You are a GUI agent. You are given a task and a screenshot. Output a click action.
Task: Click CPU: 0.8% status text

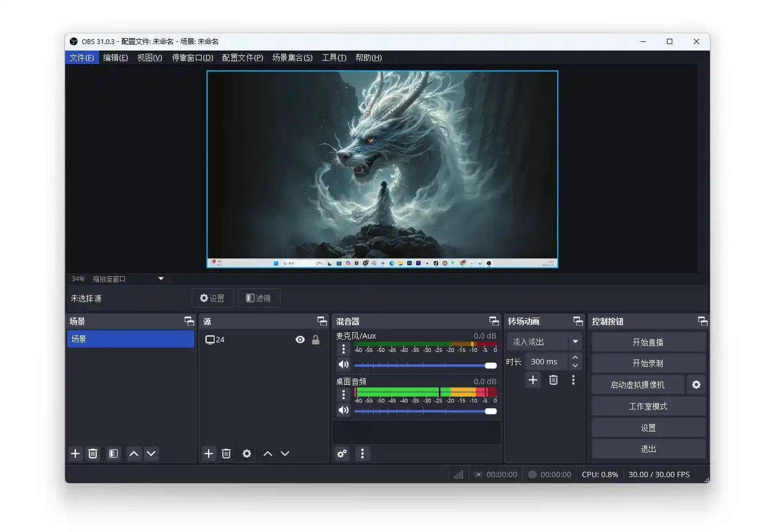tap(600, 475)
